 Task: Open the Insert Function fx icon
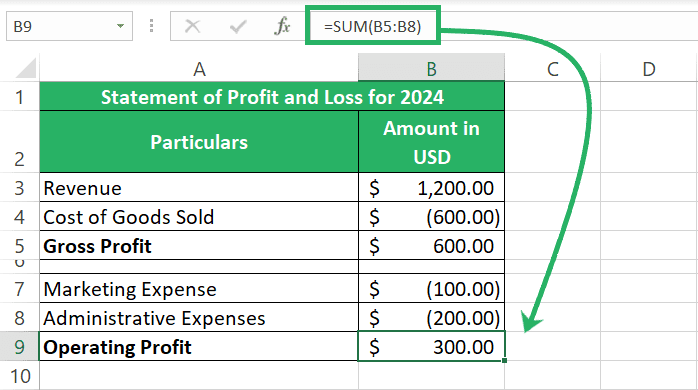282,26
